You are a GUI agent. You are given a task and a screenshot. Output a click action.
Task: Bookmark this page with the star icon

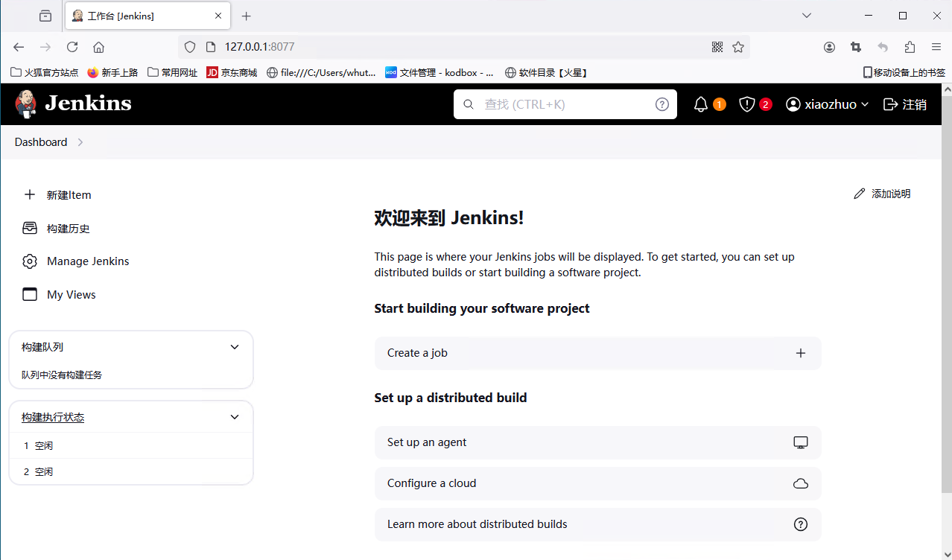click(x=738, y=47)
